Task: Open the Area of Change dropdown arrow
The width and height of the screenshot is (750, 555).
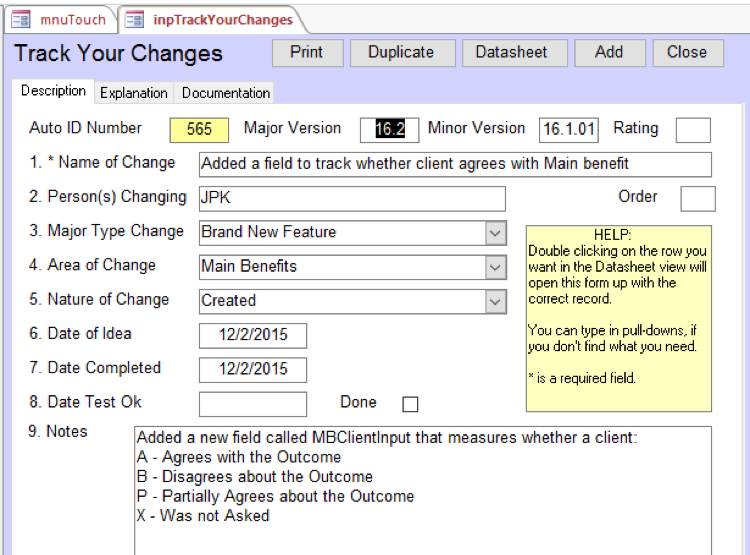Action: point(495,267)
